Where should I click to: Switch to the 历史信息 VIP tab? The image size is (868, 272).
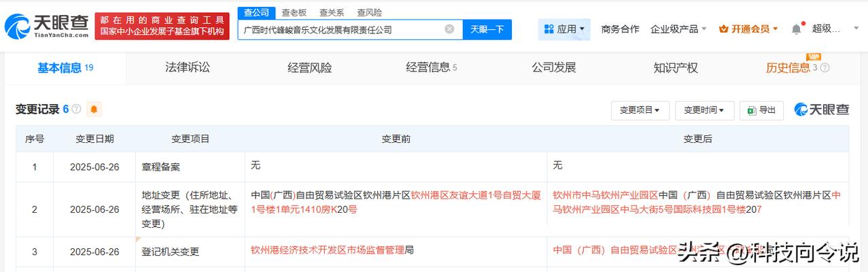pos(797,67)
